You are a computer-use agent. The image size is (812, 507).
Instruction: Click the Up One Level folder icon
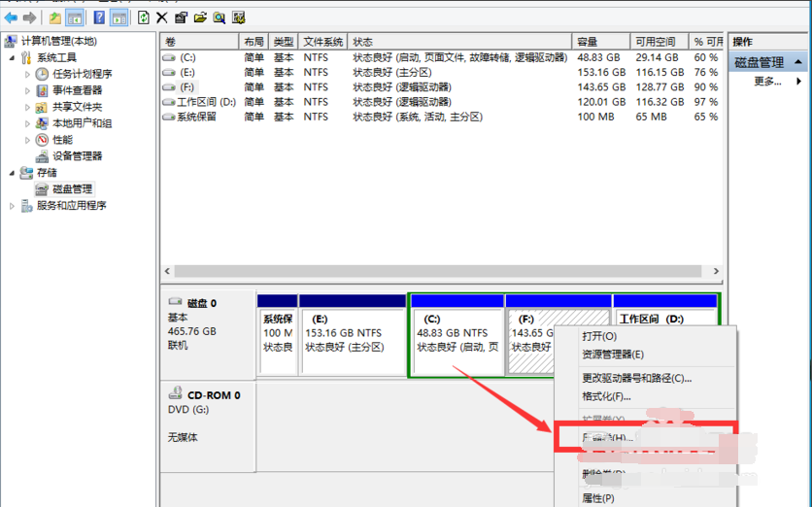tap(55, 18)
